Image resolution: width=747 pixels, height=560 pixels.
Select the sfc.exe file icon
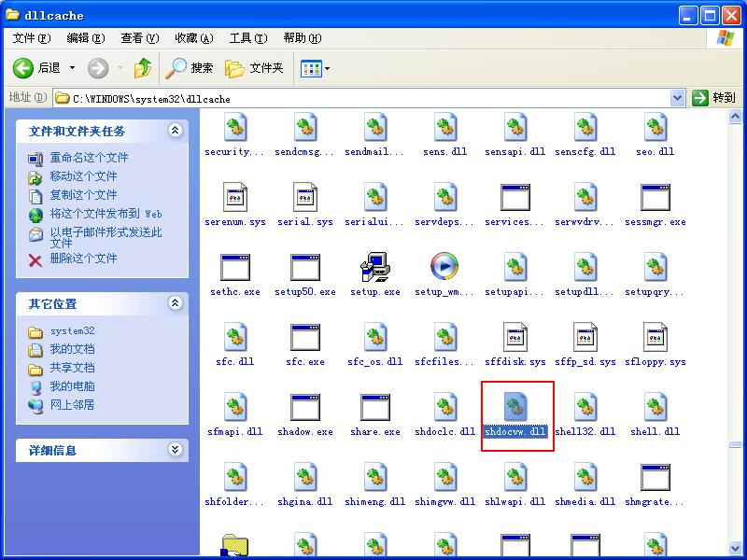click(x=305, y=337)
